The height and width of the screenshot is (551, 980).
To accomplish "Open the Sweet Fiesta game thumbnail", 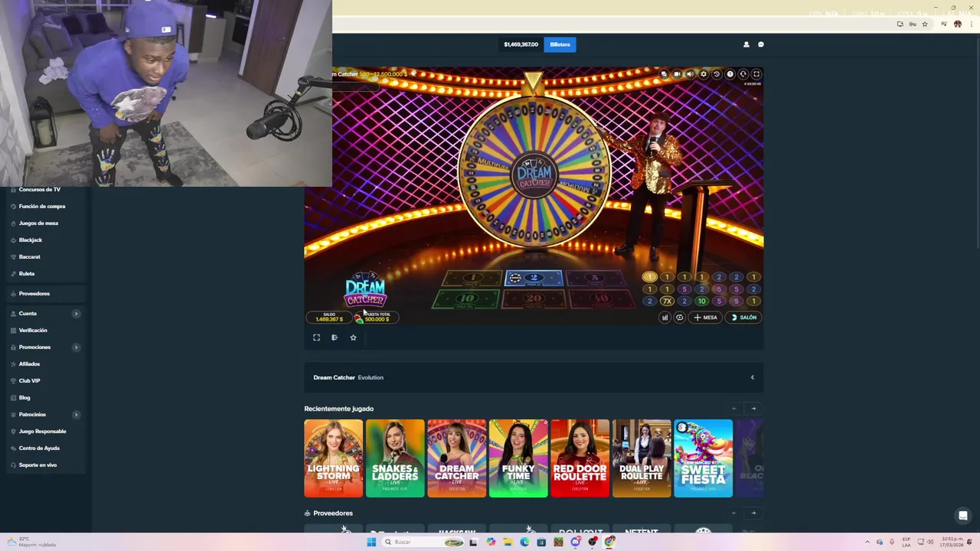I will (x=703, y=458).
